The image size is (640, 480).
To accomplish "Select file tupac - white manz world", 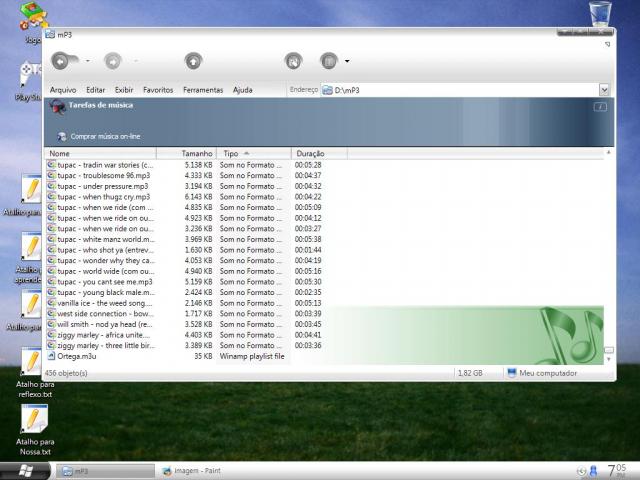I will pyautogui.click(x=106, y=239).
